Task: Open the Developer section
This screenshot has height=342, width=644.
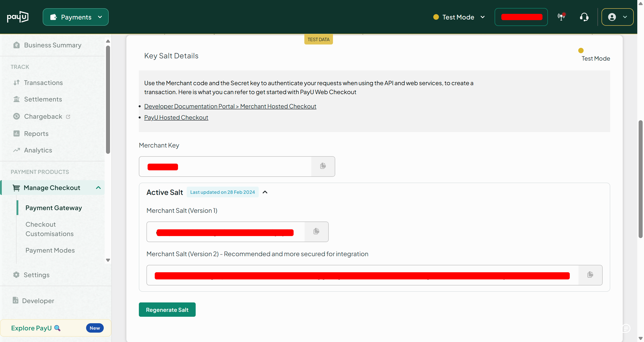Action: click(x=38, y=301)
